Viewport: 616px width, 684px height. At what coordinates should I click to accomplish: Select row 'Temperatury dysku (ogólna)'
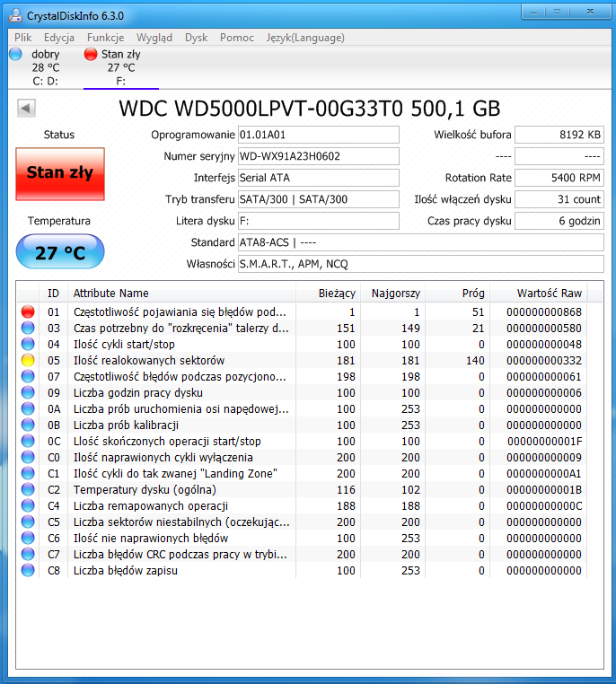[302, 489]
